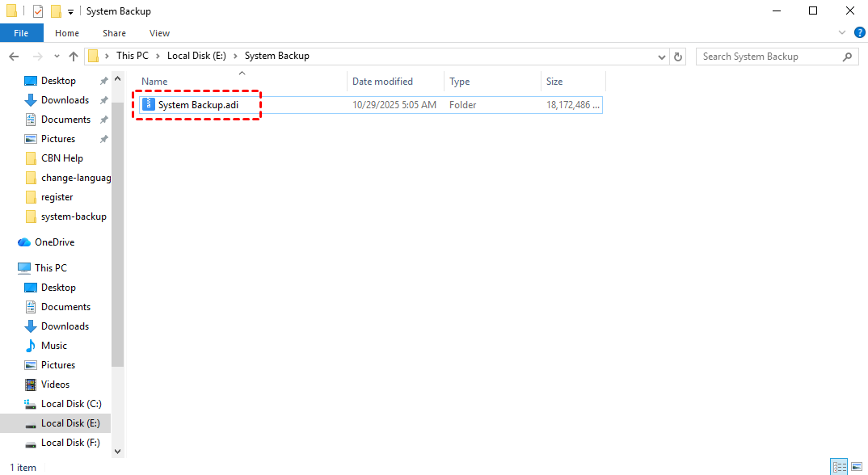
Task: Switch to the View tab
Action: tap(159, 33)
